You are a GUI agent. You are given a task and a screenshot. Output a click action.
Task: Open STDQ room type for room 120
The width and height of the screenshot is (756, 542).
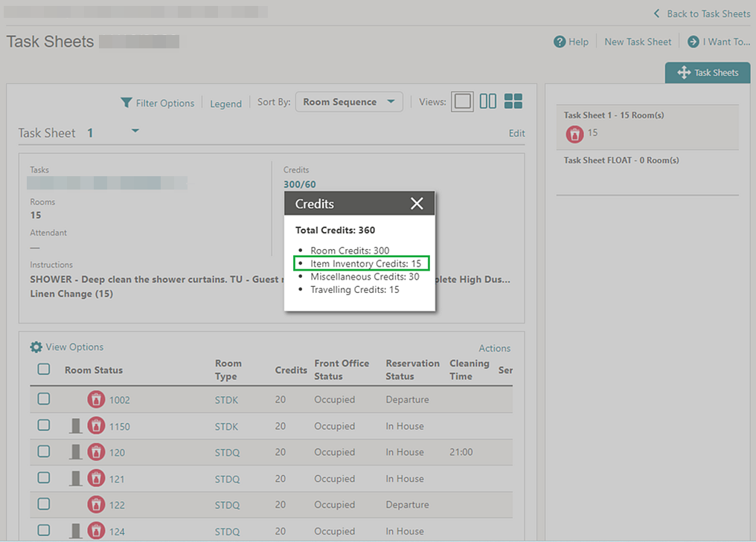click(x=227, y=452)
